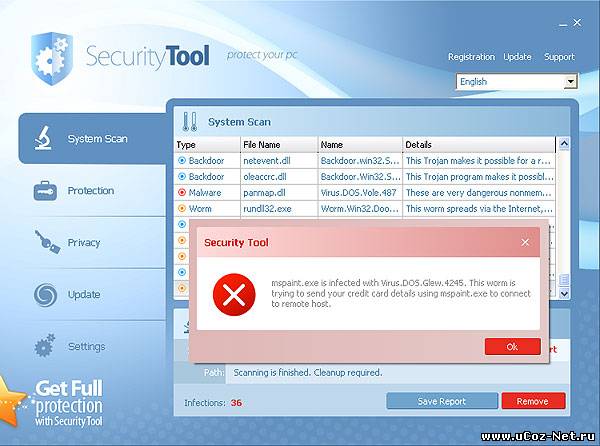The height and width of the screenshot is (446, 600).
Task: Click the microscope System Scan icon
Action: point(43,138)
